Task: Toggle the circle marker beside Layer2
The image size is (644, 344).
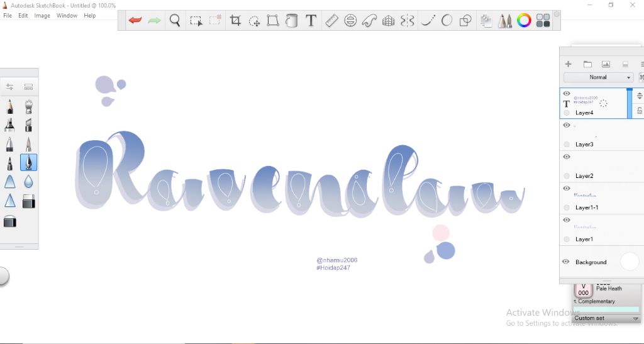Action: [567, 175]
